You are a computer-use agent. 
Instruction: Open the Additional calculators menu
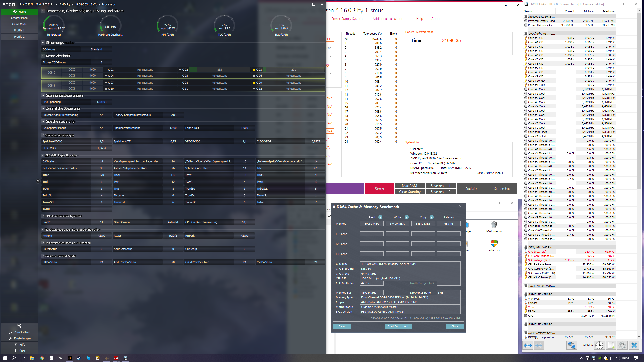point(388,19)
